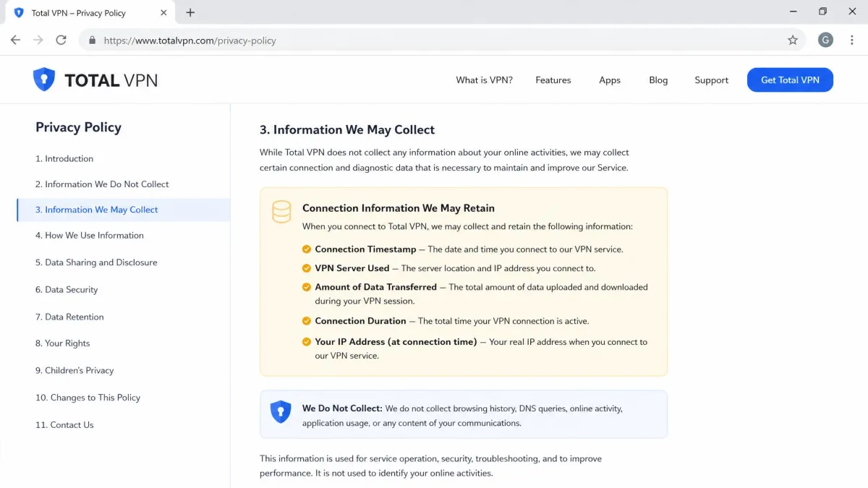
Task: Click the tab's shield favicon
Action: coord(19,12)
